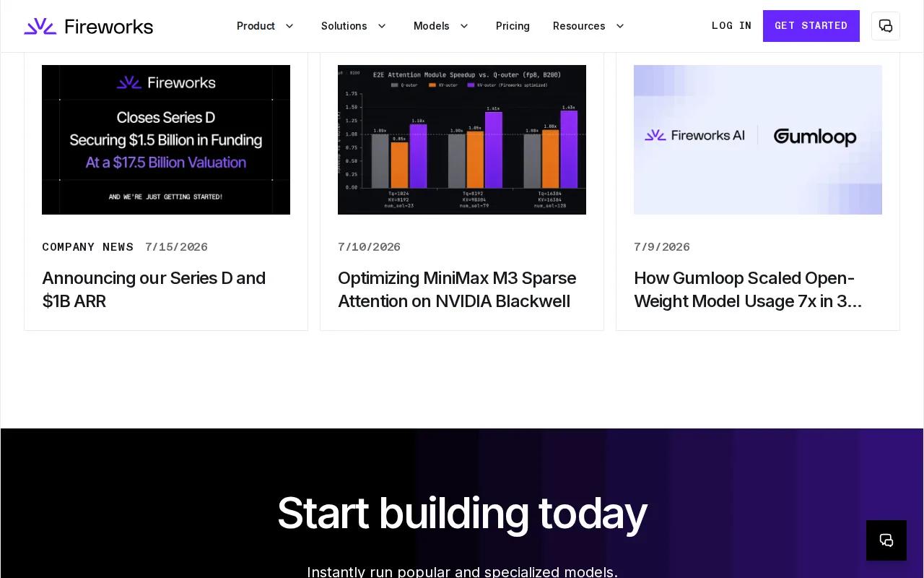The image size is (924, 578).
Task: Click the COMPANY NEWS tag
Action: [x=87, y=247]
